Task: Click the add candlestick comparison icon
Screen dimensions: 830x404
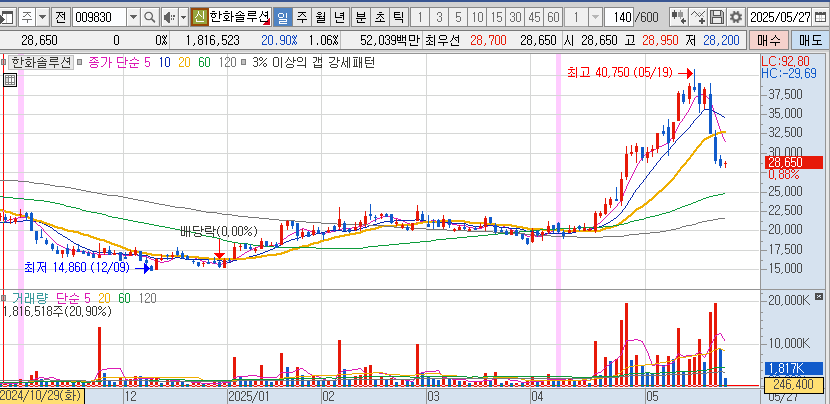Action: point(678,17)
